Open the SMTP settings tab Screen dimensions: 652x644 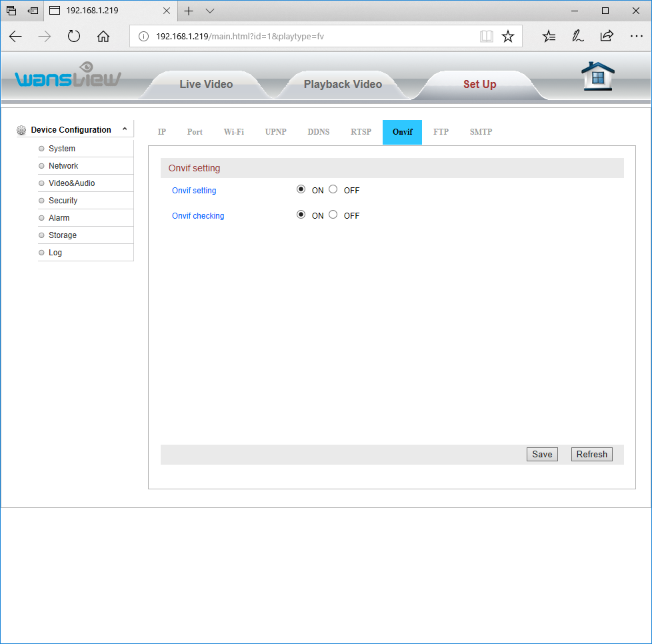(x=481, y=132)
